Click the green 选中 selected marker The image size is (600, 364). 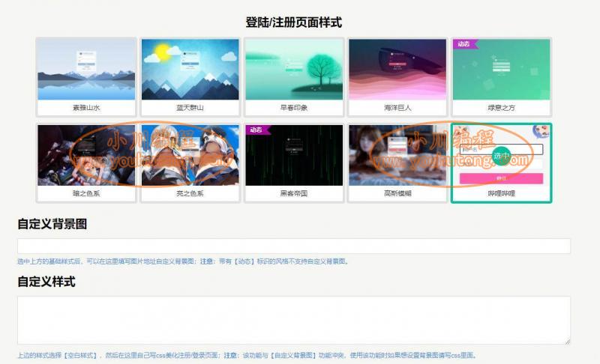pos(501,156)
